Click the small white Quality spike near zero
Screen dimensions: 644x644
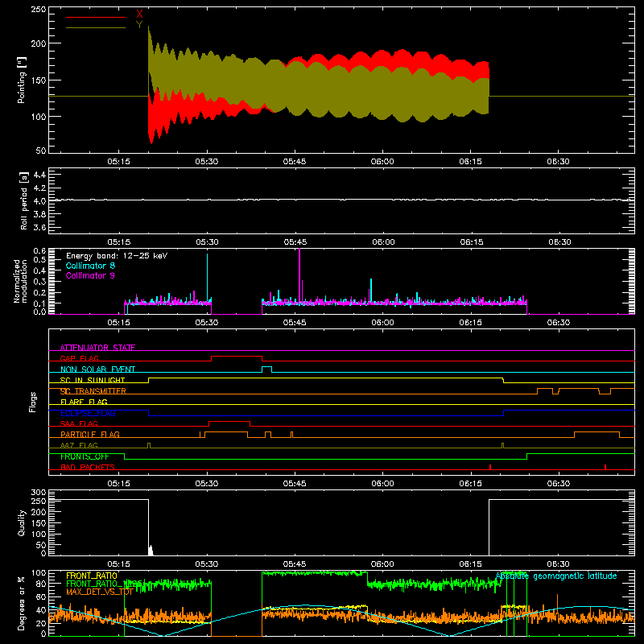pyautogui.click(x=151, y=551)
